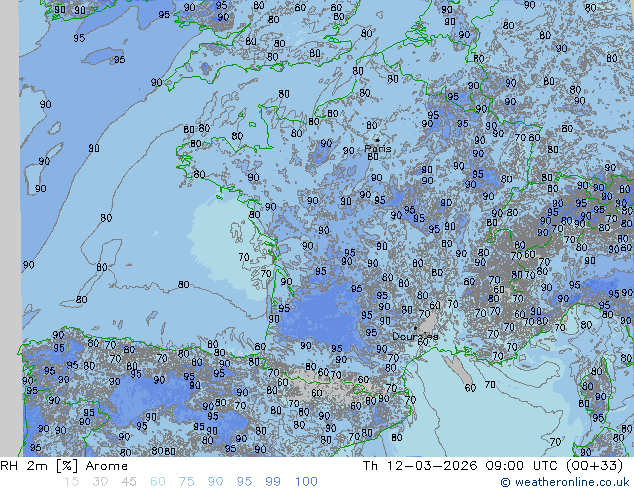Click the Paris location dot marker
Screen dimensions: 634x490
[x=378, y=140]
